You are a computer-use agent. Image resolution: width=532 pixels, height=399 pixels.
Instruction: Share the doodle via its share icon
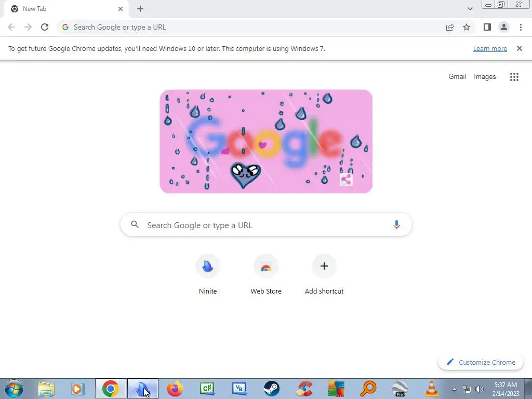346,179
